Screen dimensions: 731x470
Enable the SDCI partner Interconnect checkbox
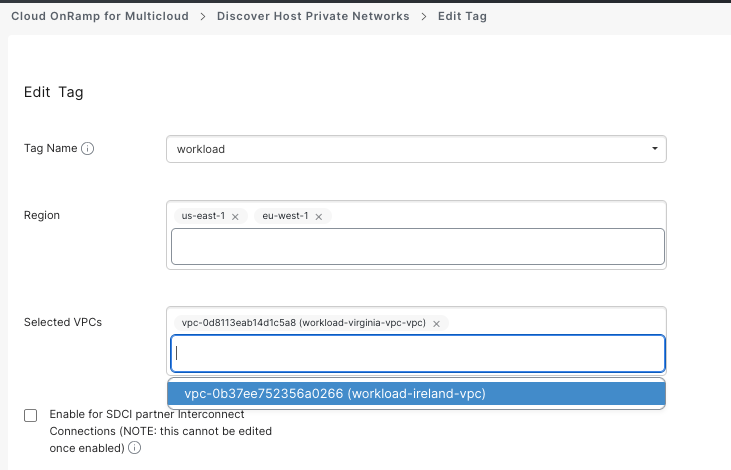click(31, 415)
